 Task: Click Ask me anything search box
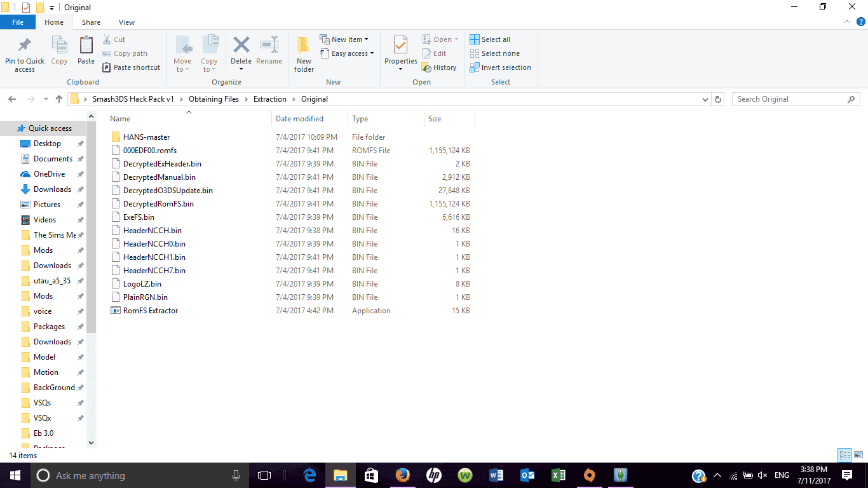(x=139, y=475)
